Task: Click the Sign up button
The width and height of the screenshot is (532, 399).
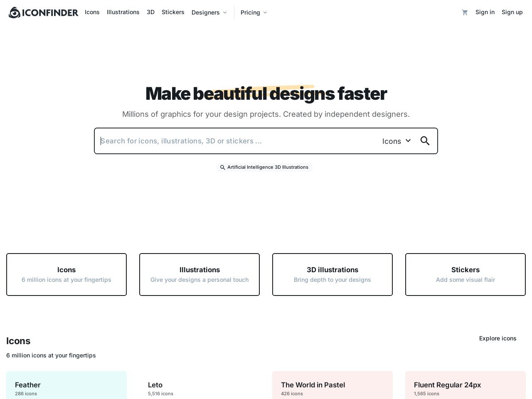Action: pyautogui.click(x=512, y=12)
